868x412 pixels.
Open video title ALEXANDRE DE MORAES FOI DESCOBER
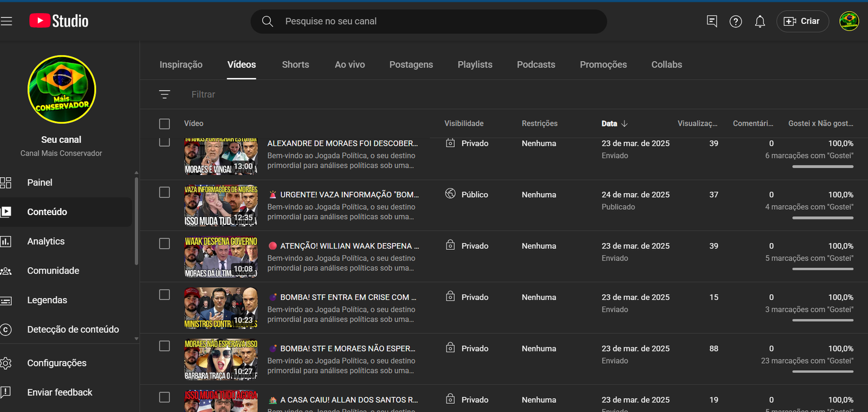343,143
